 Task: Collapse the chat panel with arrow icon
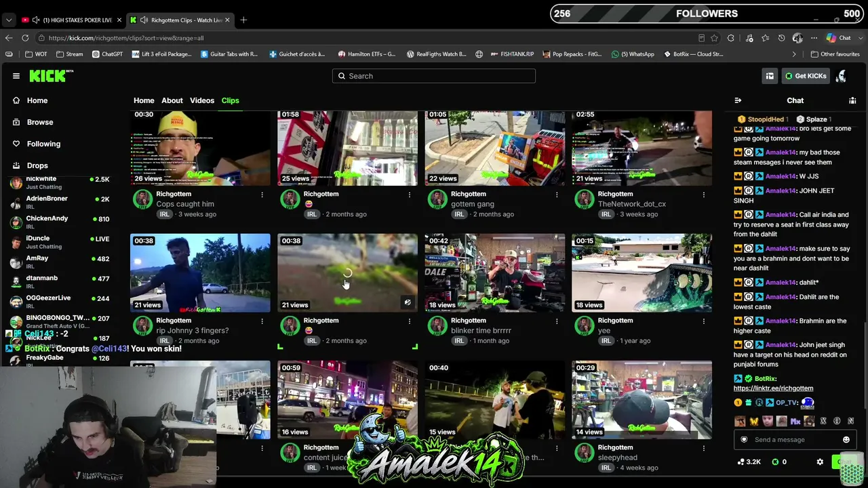[x=738, y=100]
